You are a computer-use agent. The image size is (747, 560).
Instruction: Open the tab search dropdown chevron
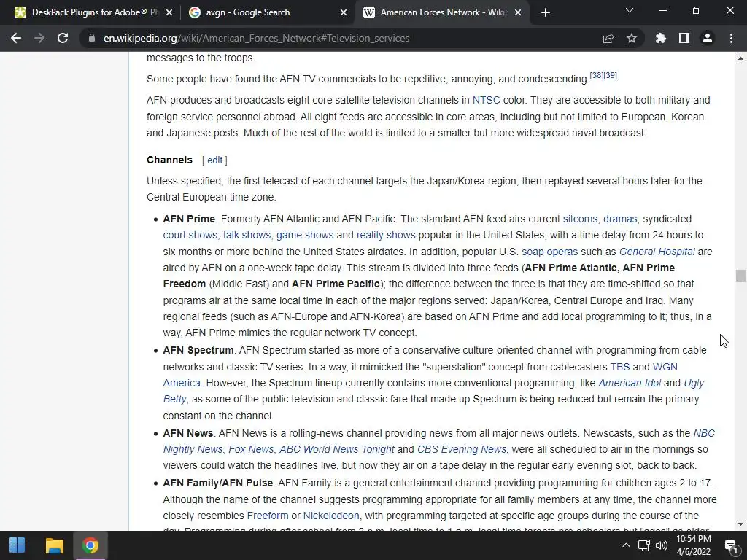[630, 10]
